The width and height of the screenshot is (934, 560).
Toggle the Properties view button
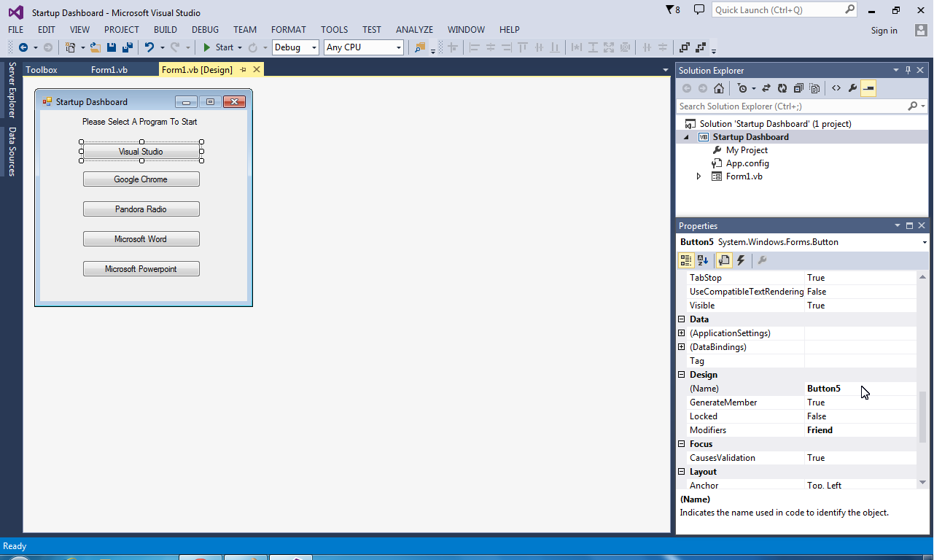coord(724,260)
